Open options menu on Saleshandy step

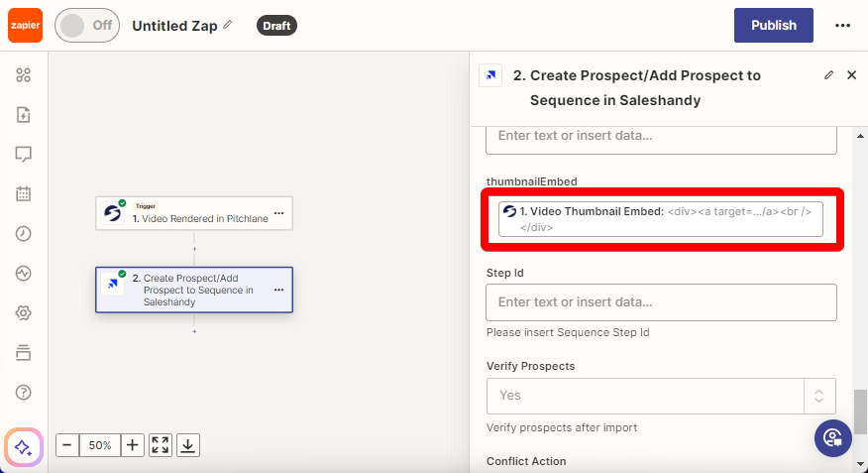279,290
